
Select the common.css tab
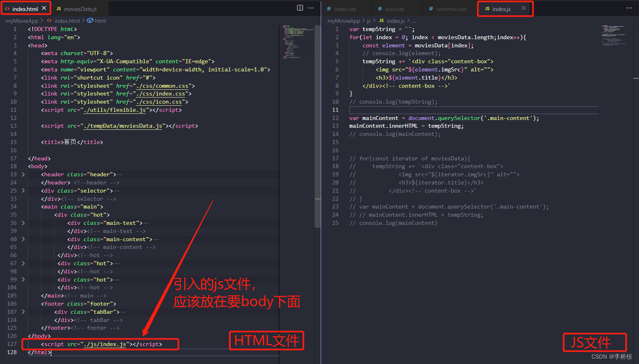(x=451, y=9)
